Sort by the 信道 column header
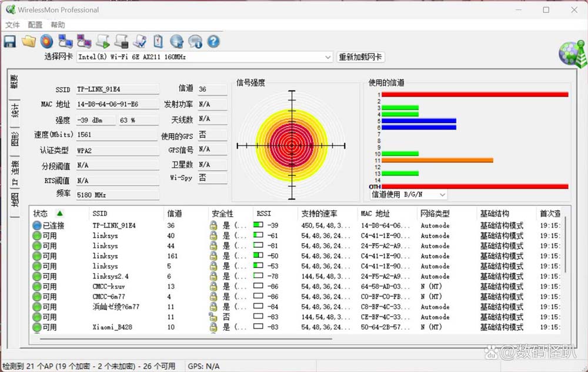Screen dimensions: 588x372 [186, 214]
